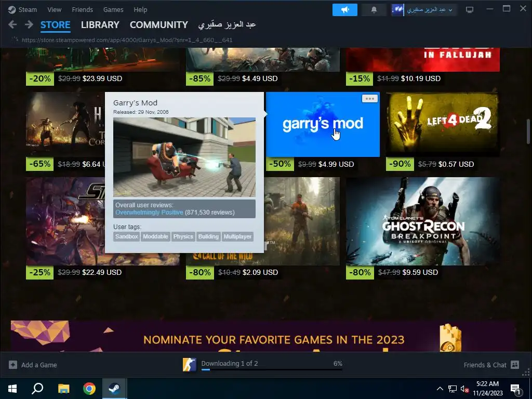Click the $10.19 USD price

point(421,78)
